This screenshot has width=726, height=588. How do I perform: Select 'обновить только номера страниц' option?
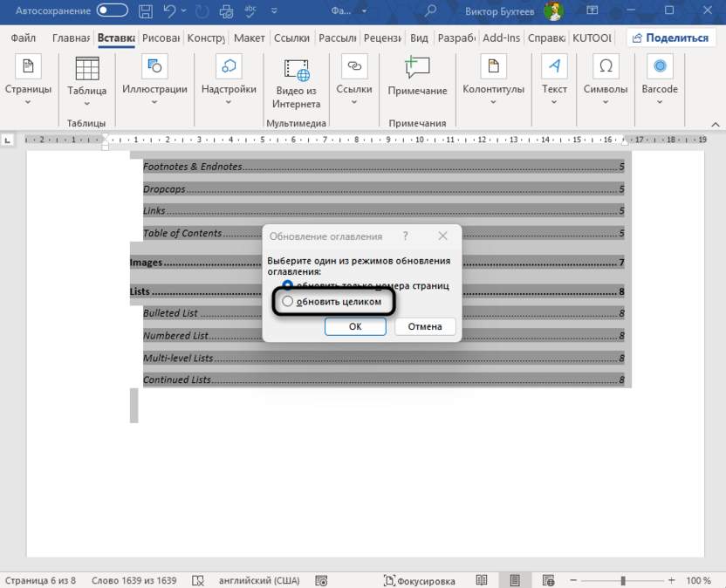coord(288,284)
